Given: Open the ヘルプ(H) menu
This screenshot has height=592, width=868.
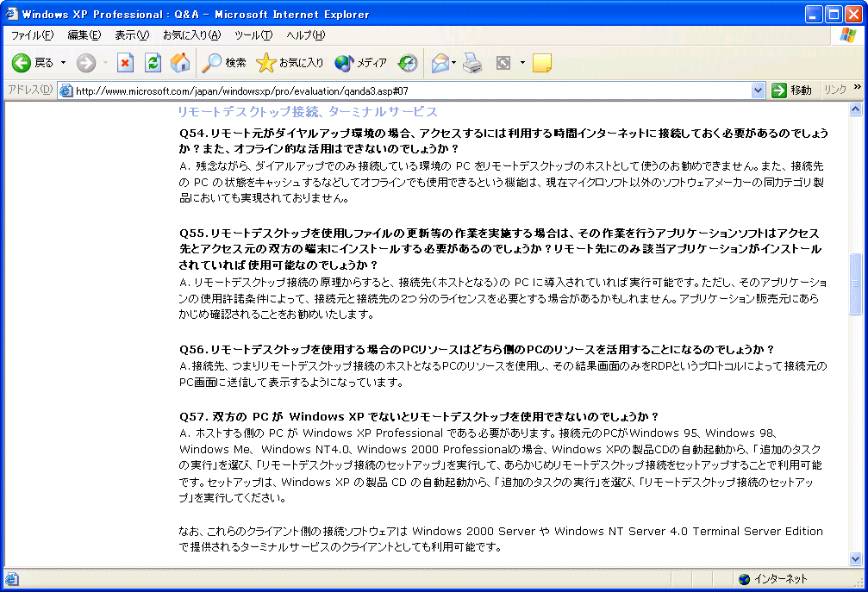Looking at the screenshot, I should (306, 35).
